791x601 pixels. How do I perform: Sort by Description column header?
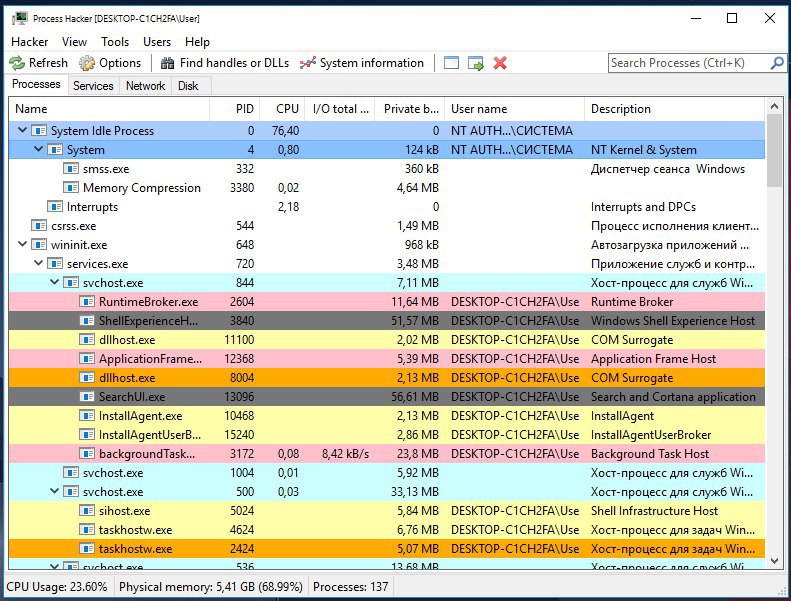point(675,109)
